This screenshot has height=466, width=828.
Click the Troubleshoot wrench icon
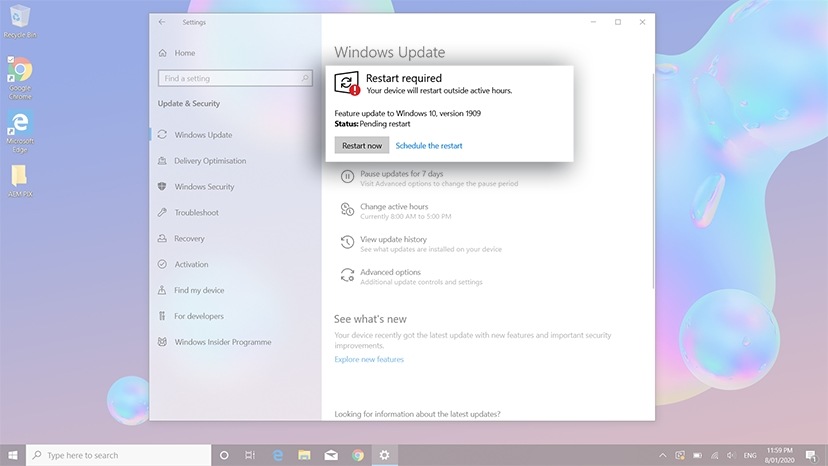click(x=162, y=212)
